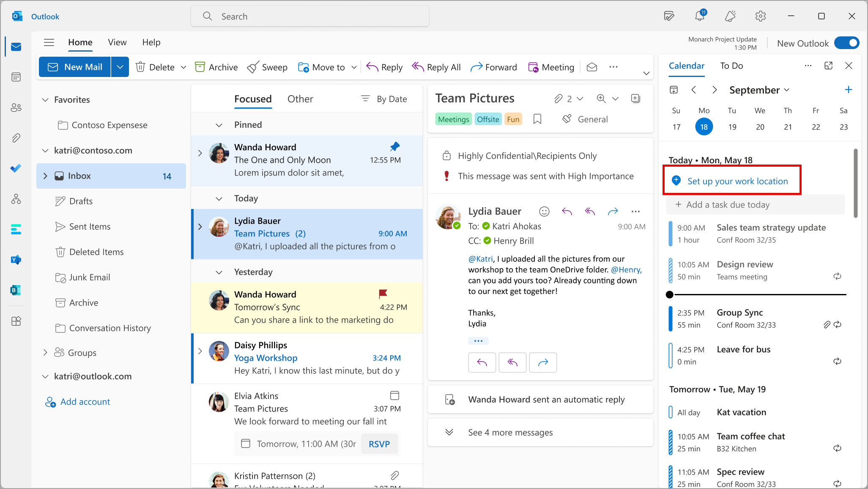868x489 pixels.
Task: Click the To Do checkmark sidebar icon
Action: pos(16,168)
